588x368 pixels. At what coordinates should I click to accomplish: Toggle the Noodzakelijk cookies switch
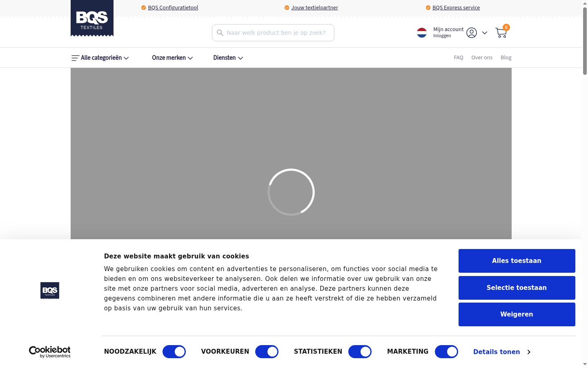(174, 352)
